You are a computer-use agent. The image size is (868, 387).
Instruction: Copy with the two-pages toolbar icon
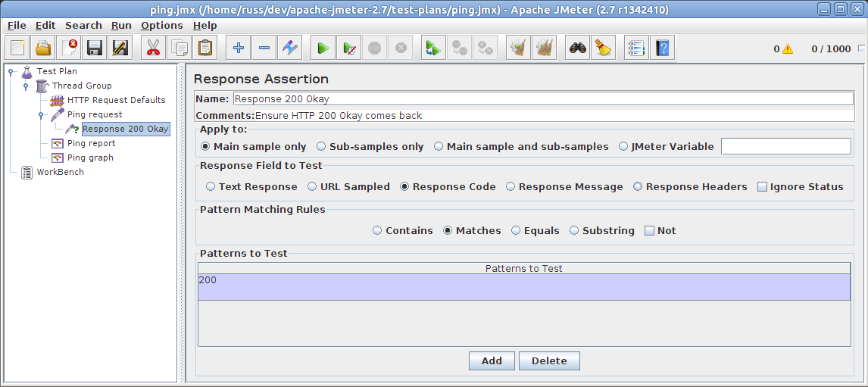[180, 48]
